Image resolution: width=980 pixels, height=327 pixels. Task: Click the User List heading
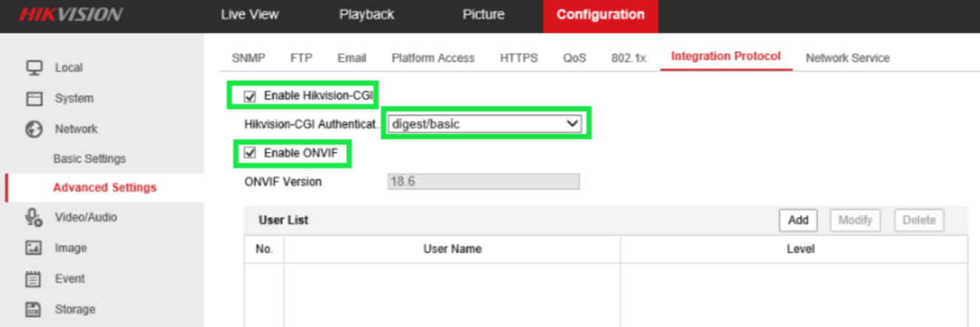284,220
